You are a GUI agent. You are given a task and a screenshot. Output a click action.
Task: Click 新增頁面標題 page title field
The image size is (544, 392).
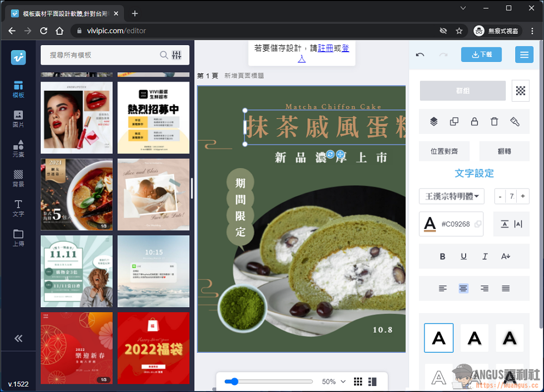[244, 76]
